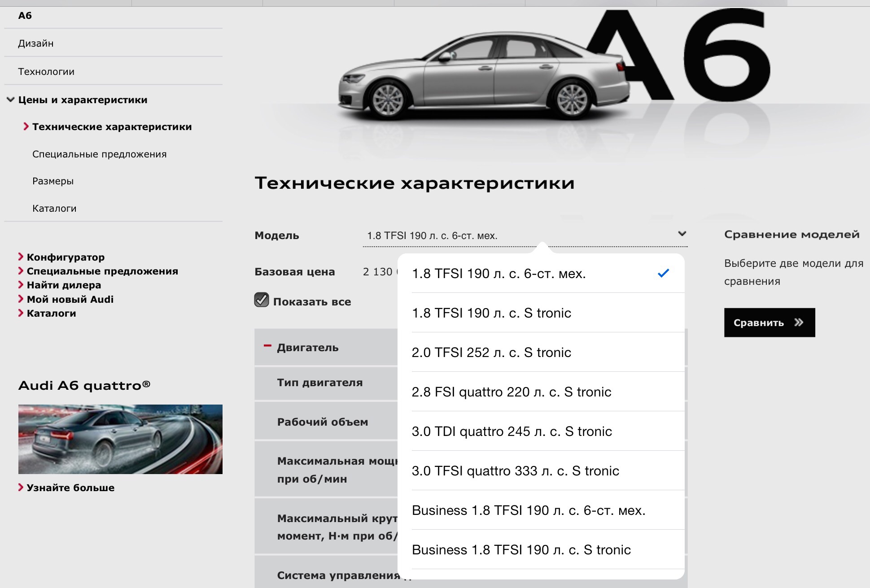The width and height of the screenshot is (870, 588).
Task: Click the Сравнить button
Action: (x=769, y=322)
